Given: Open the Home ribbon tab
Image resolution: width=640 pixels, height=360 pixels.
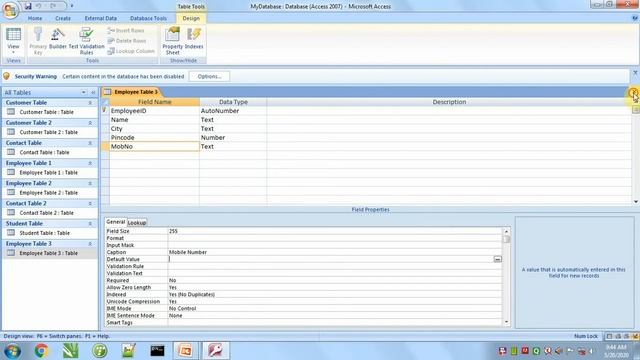Looking at the screenshot, I should tap(35, 18).
